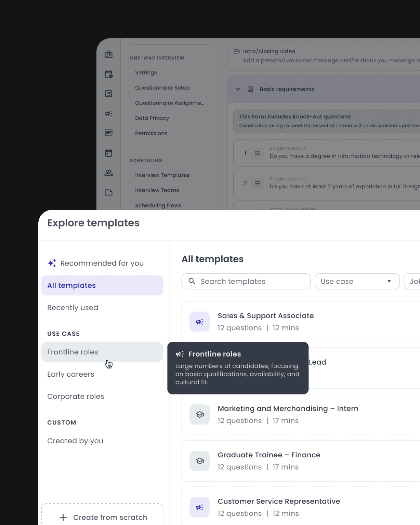The width and height of the screenshot is (420, 525).
Task: Open the folder note icon in sidebar
Action: (x=109, y=192)
